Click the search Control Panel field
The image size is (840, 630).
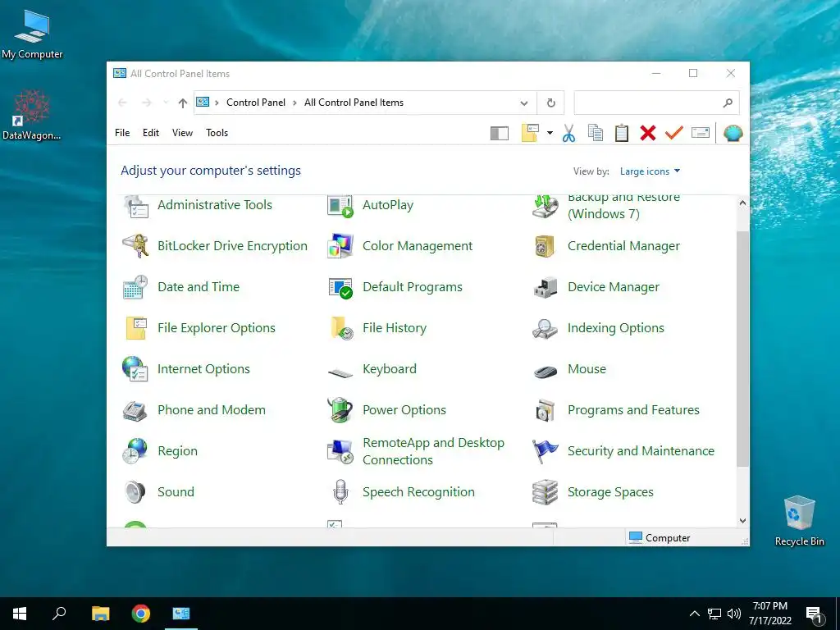[657, 103]
